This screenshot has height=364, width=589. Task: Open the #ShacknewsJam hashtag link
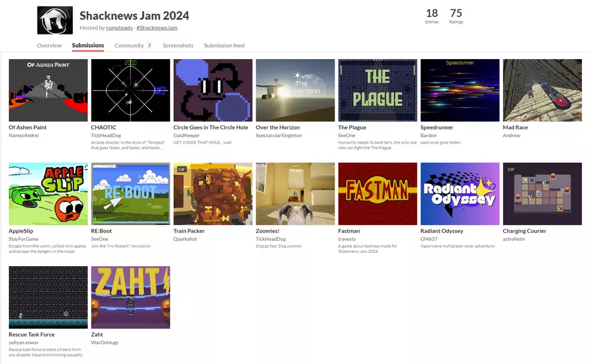[157, 27]
